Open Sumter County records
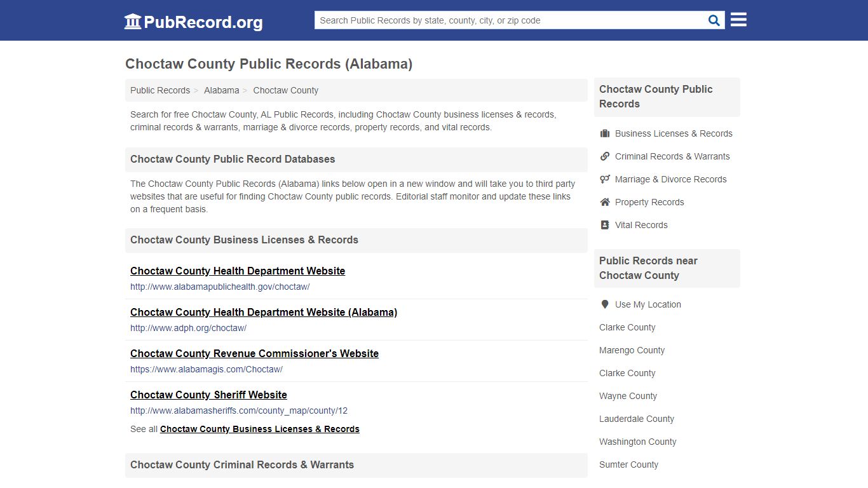This screenshot has height=488, width=868. pos(628,464)
